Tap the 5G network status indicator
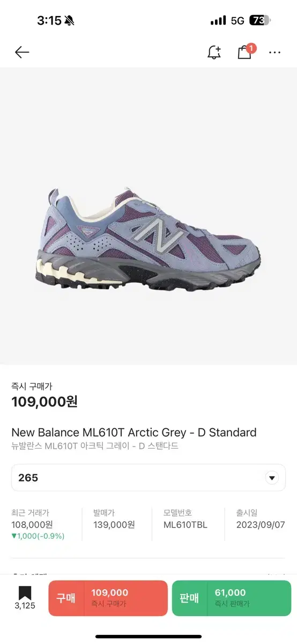 [x=237, y=20]
